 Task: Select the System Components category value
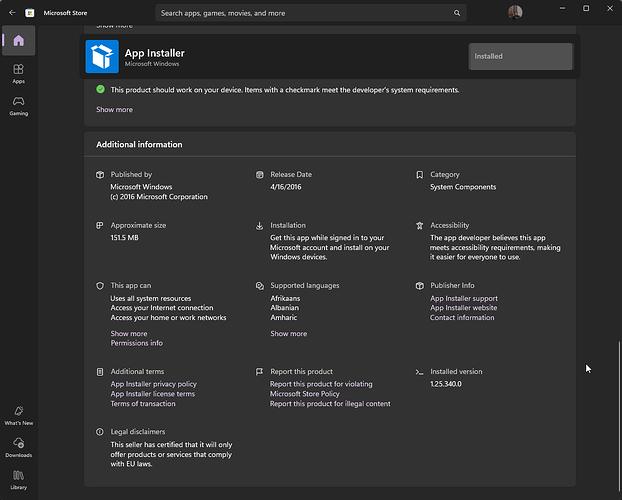click(x=463, y=187)
